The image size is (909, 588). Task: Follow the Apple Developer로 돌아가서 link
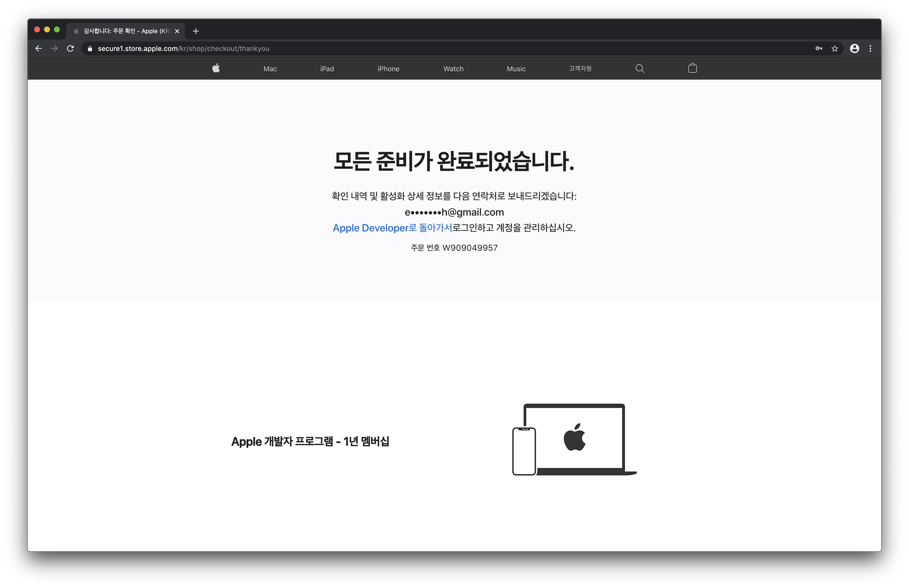(x=392, y=228)
